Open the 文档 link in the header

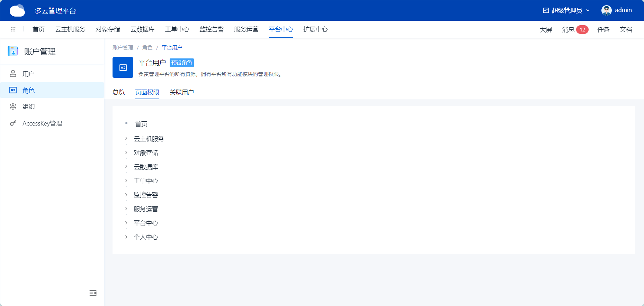[626, 30]
